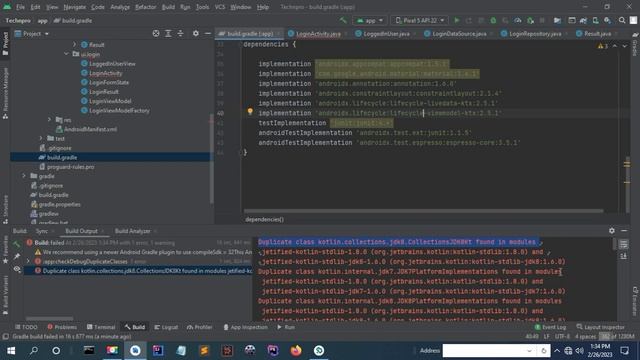Open the Pixel 5 API device dropdown
Viewport: 640px width, 360px height.
pos(420,20)
